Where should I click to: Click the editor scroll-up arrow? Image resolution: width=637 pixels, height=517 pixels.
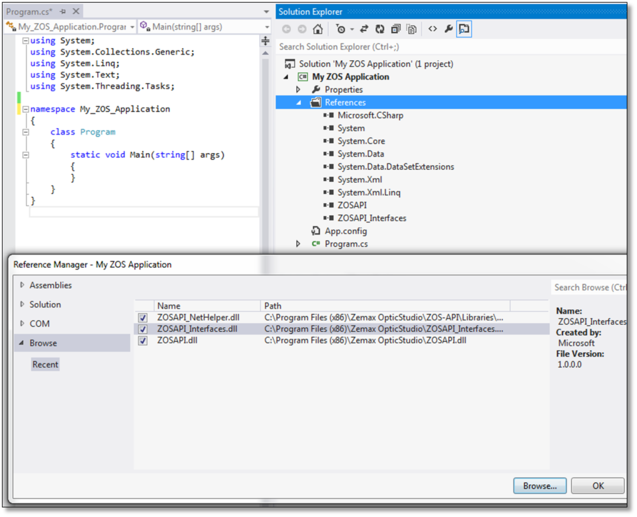265,53
